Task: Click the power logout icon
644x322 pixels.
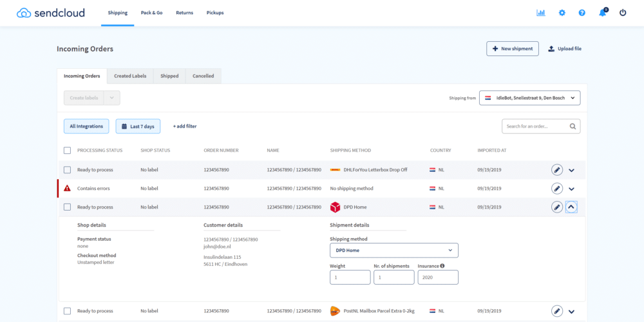Action: pyautogui.click(x=623, y=13)
